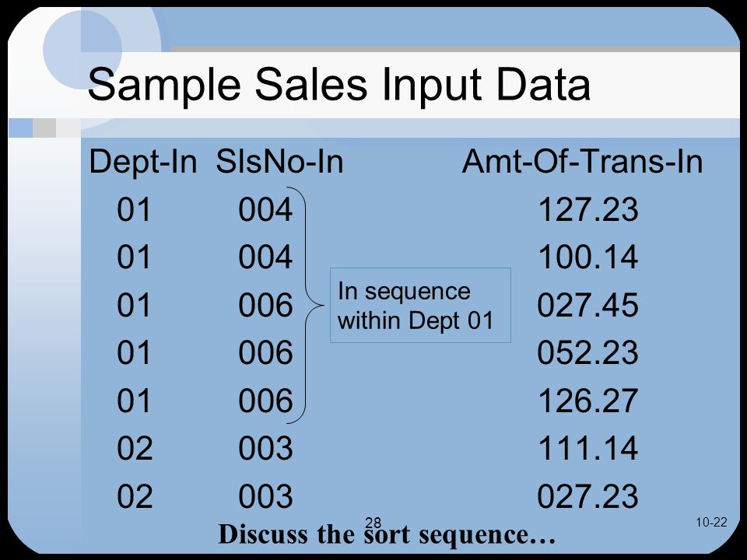Select the SlsNo-In column header
Image resolution: width=747 pixels, height=560 pixels.
click(x=279, y=162)
